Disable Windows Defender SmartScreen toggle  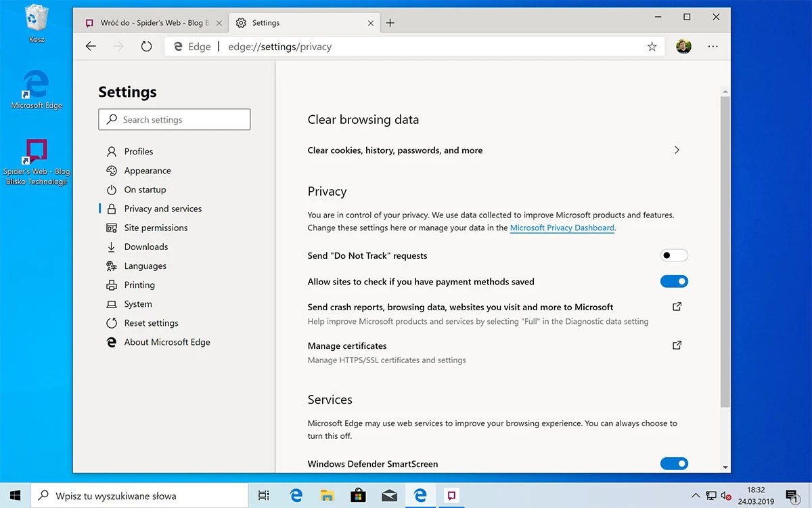(x=674, y=464)
